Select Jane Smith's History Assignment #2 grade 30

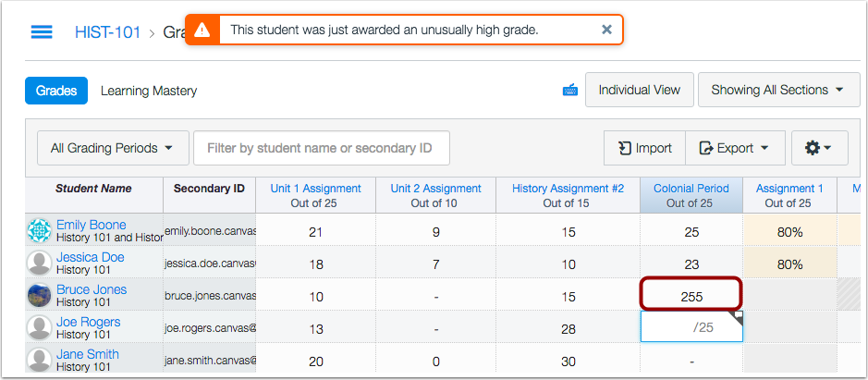[568, 360]
